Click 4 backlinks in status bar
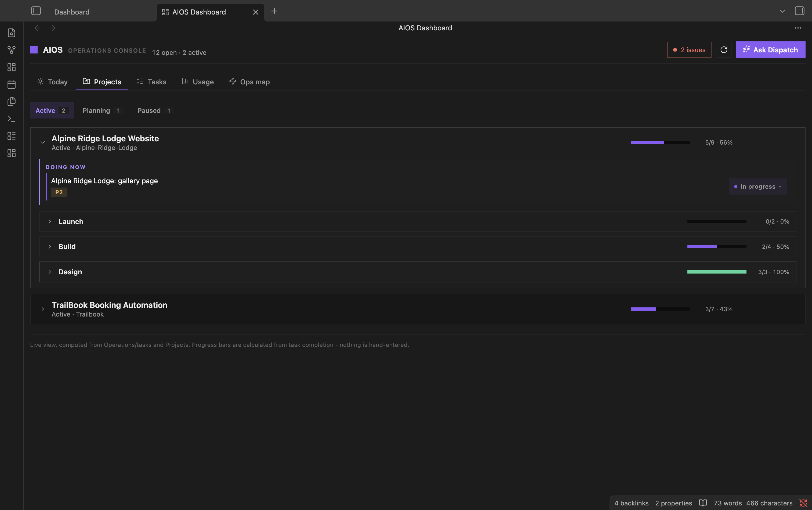This screenshot has height=510, width=812. pos(631,503)
